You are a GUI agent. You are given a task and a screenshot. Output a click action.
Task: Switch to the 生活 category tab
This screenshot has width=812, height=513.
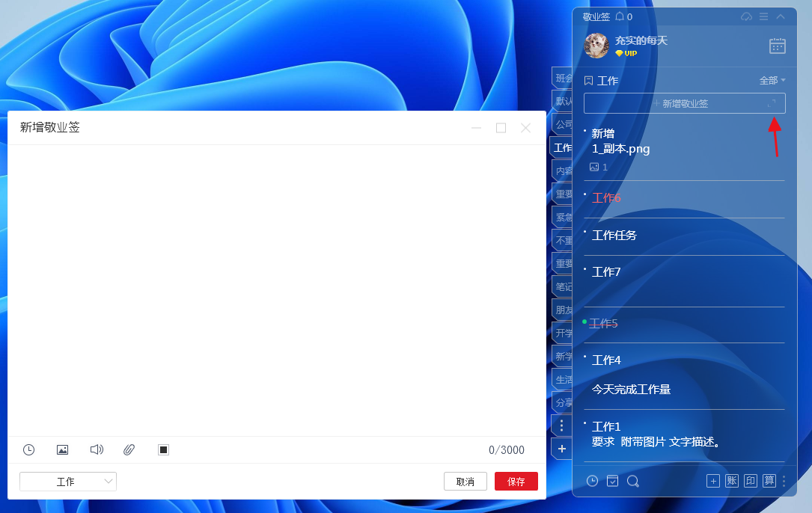click(563, 379)
